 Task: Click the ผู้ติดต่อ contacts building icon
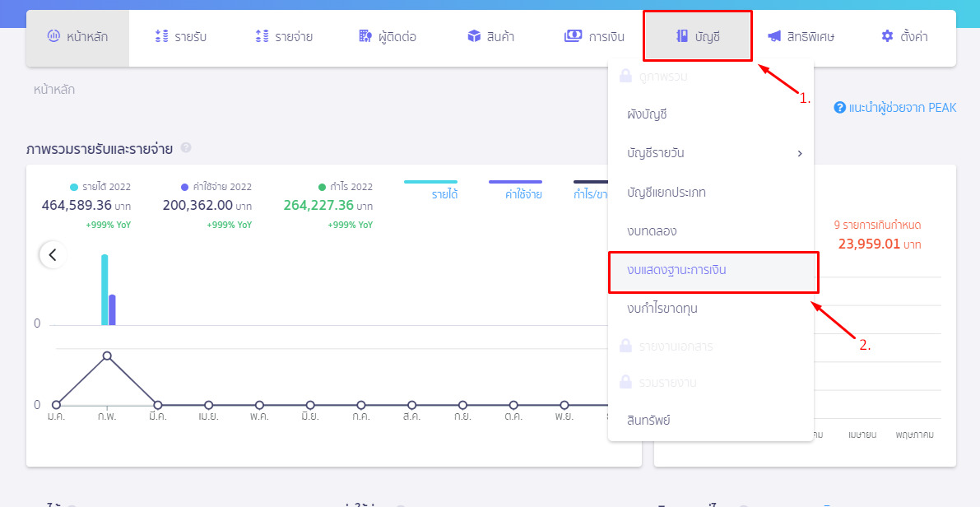click(x=365, y=36)
